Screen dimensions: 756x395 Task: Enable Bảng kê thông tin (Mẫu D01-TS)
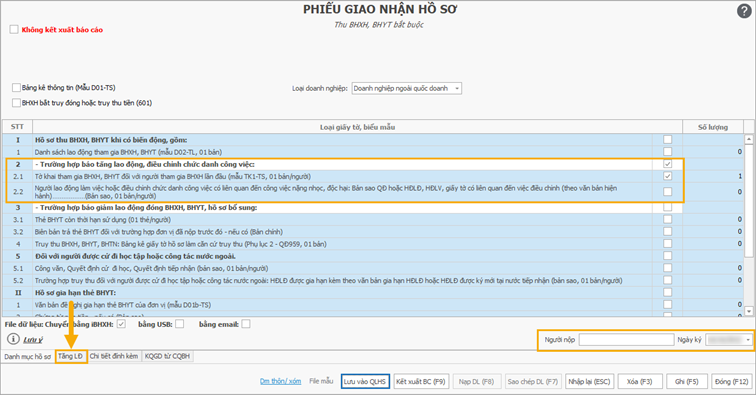click(x=16, y=87)
